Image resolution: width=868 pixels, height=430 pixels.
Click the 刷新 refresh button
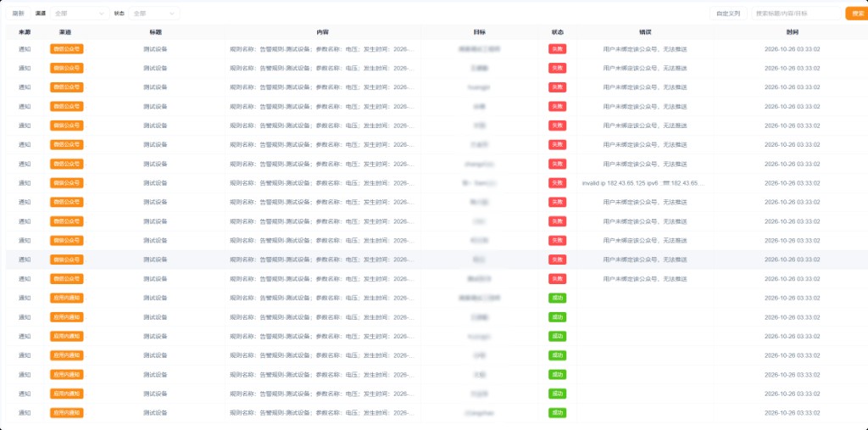point(19,14)
